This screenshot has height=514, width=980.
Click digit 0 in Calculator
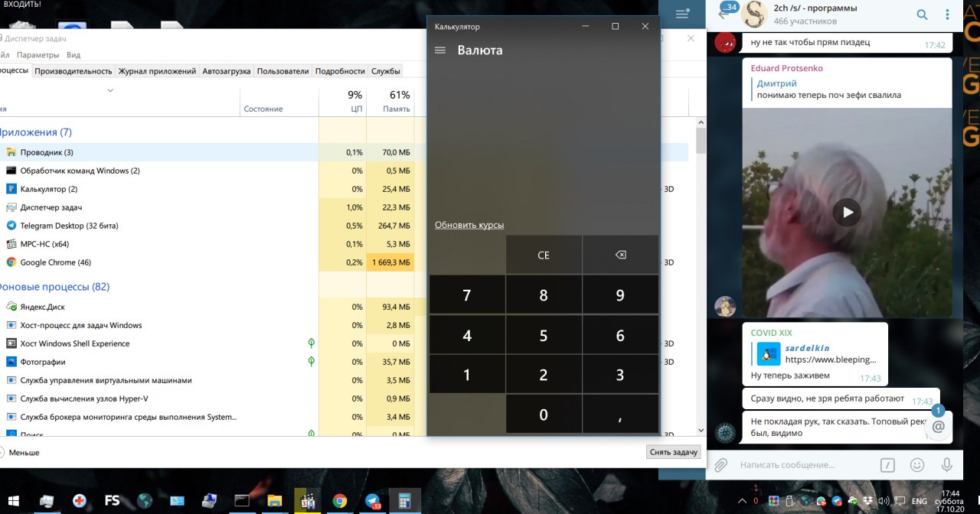tap(544, 415)
